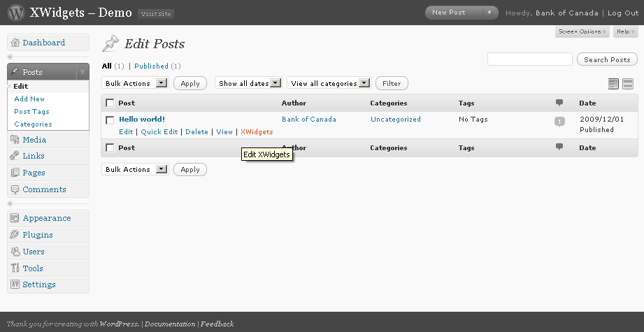Open the Hello world! post title link
The width and height of the screenshot is (644, 332).
142,120
